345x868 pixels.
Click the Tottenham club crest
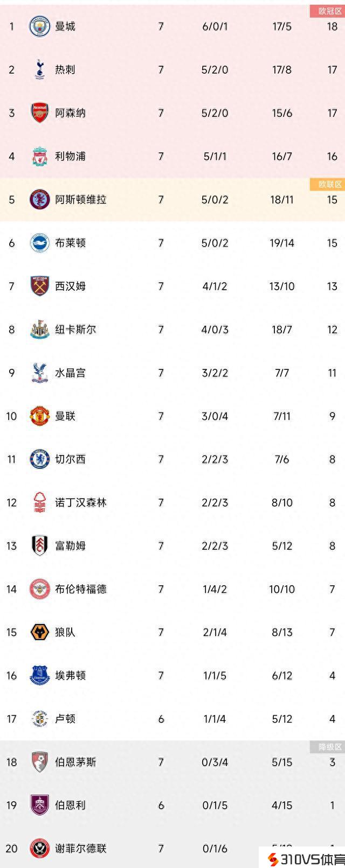pos(39,69)
